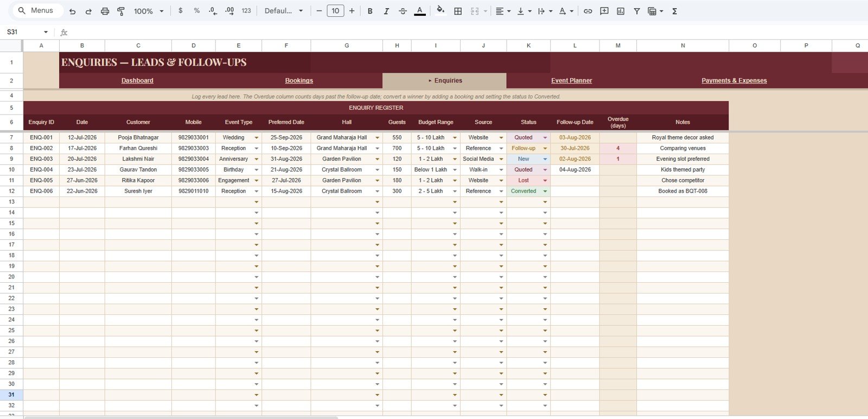This screenshot has height=419, width=868.
Task: Click the formula bar
Action: [x=467, y=32]
